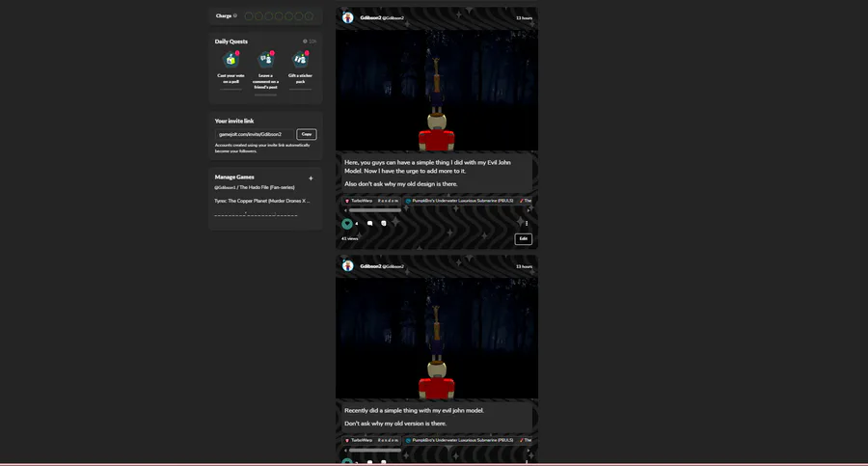Viewport: 868px width, 466px height.
Task: Open the TurboWarp random tag on the Evil John Model post
Action: pos(371,201)
